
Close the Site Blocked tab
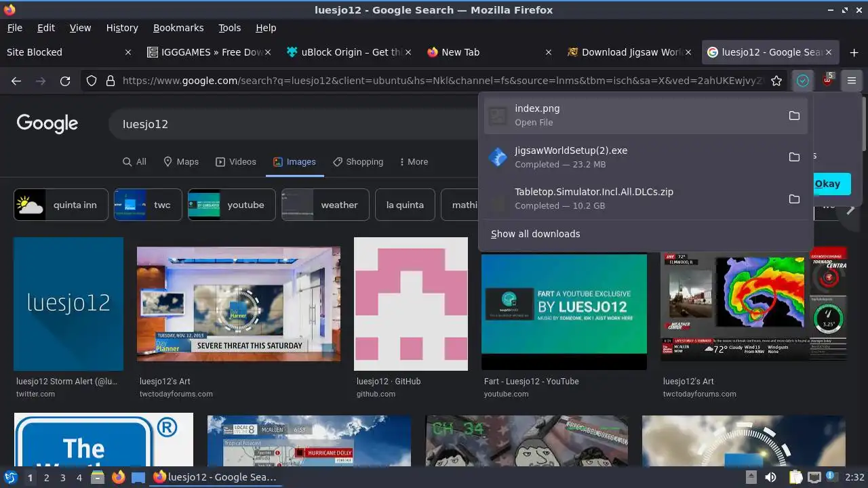(x=128, y=52)
